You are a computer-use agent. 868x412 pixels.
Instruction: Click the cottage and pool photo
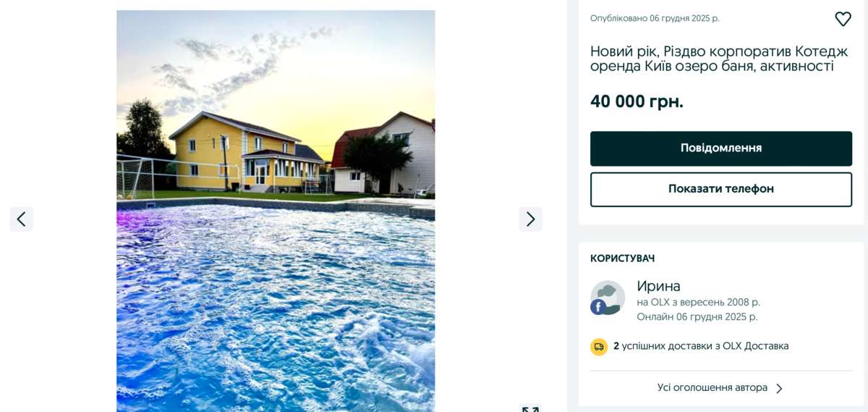point(276,211)
